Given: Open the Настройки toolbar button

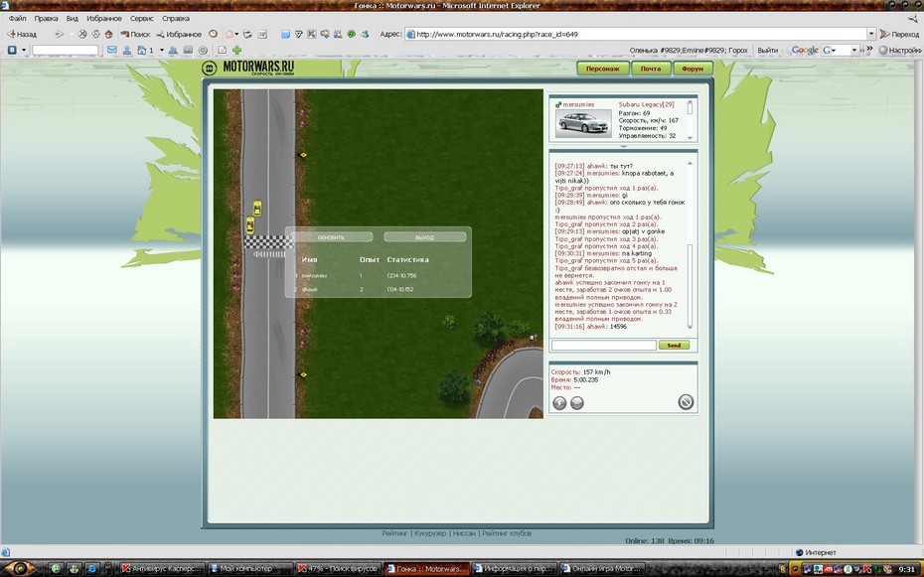Looking at the screenshot, I should tap(900, 50).
